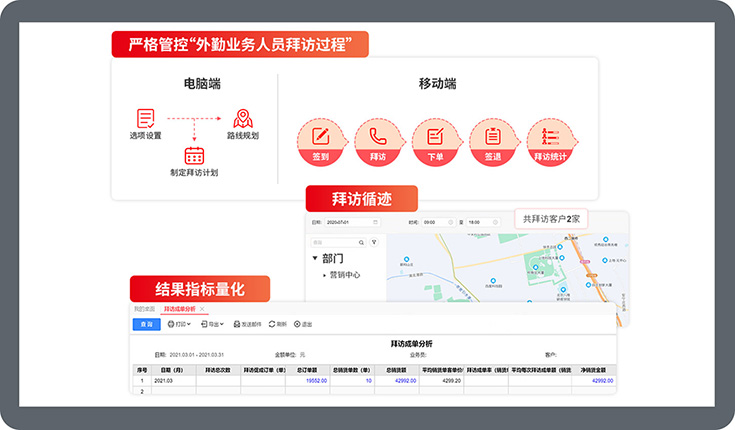Image resolution: width=735 pixels, height=430 pixels.
Task: Click the 制定拜访计划 calendar icon
Action: tap(194, 155)
